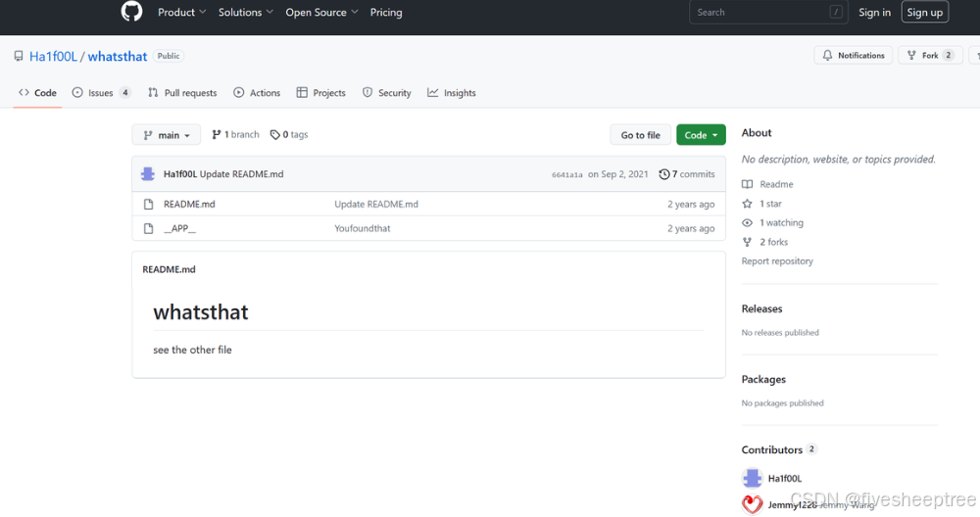The width and height of the screenshot is (980, 517).
Task: Click the whatsthat readme title heading
Action: 201,311
